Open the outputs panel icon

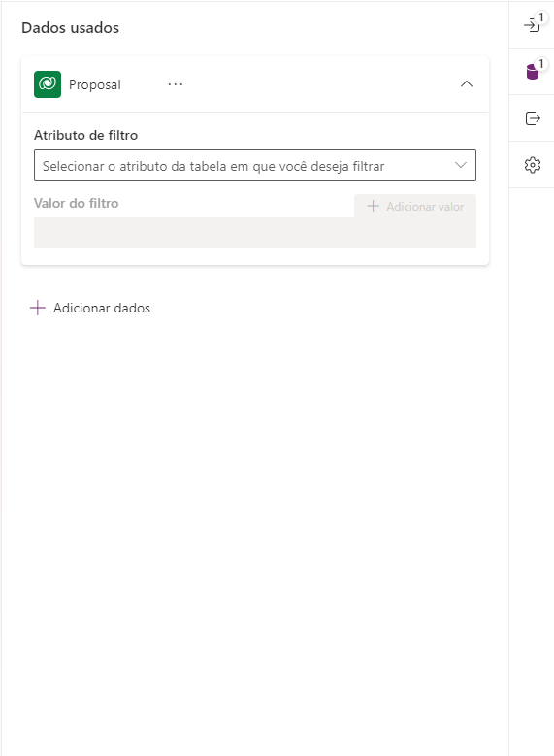[x=532, y=118]
